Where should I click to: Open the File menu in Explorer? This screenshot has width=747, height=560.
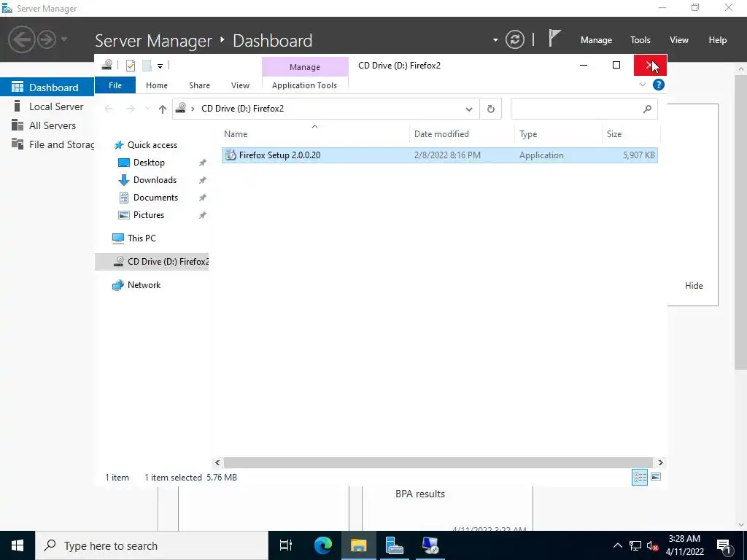click(115, 85)
